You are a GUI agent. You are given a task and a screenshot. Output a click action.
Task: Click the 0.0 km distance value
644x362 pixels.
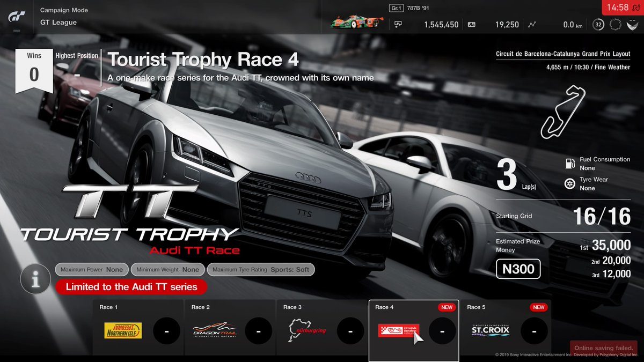[574, 25]
